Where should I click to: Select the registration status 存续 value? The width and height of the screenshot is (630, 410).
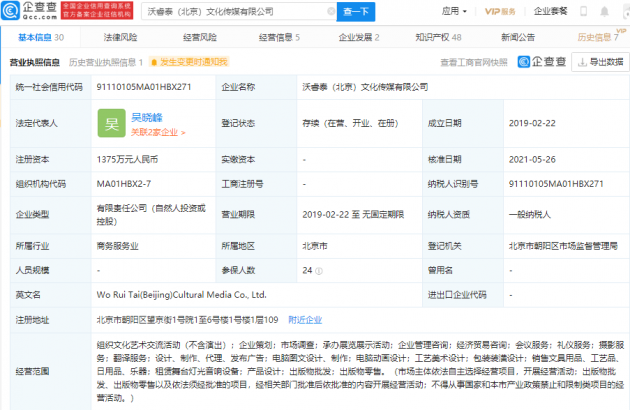click(x=350, y=123)
